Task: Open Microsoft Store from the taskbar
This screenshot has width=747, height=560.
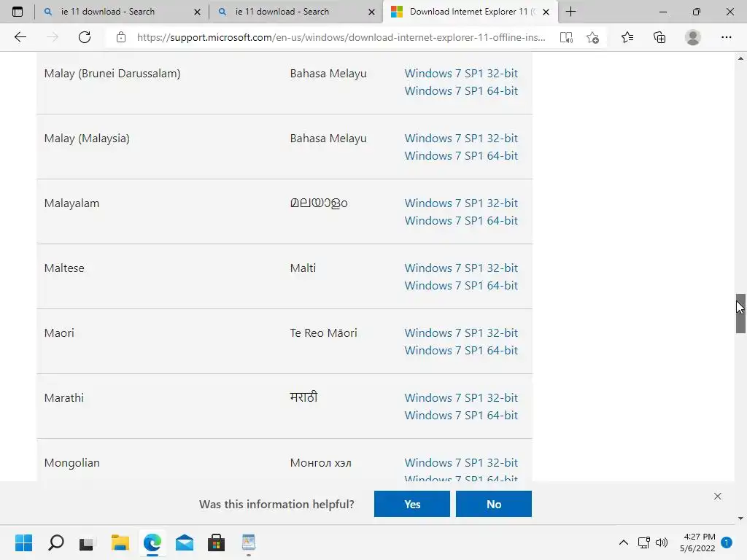Action: (216, 542)
